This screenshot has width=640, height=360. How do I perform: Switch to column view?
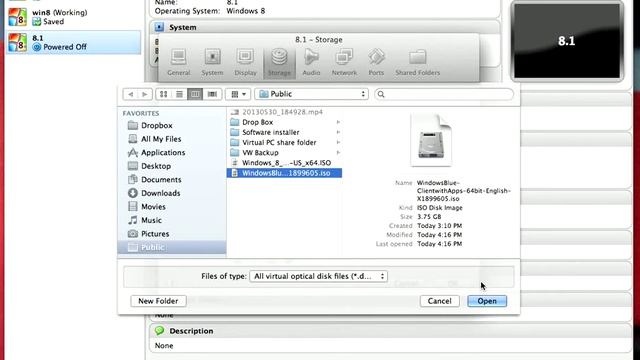coord(195,94)
